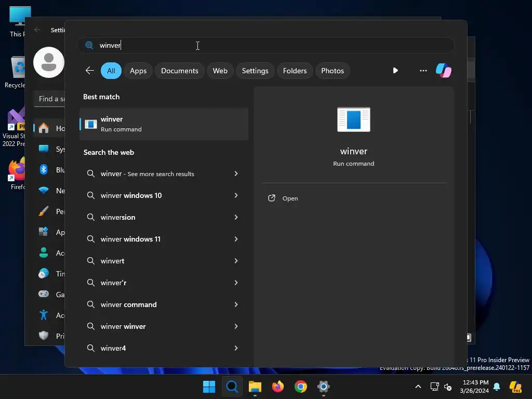Expand the 'winver command' chevron

tap(236, 304)
